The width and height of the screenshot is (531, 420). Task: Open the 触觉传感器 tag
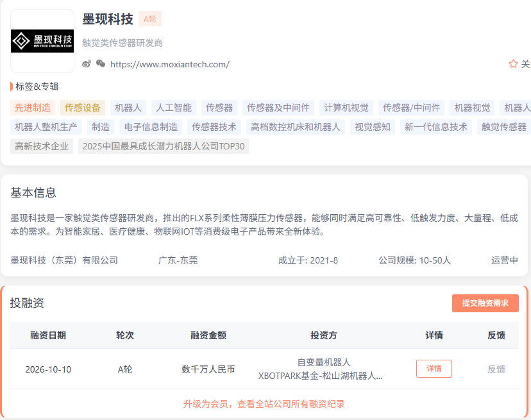click(x=504, y=127)
